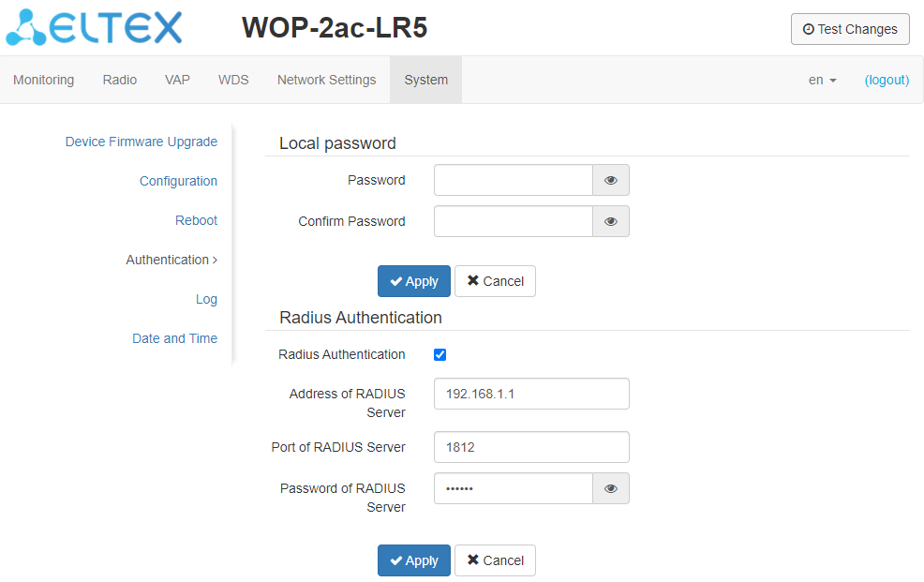
Task: Reveal the RADIUS server password
Action: tap(611, 488)
